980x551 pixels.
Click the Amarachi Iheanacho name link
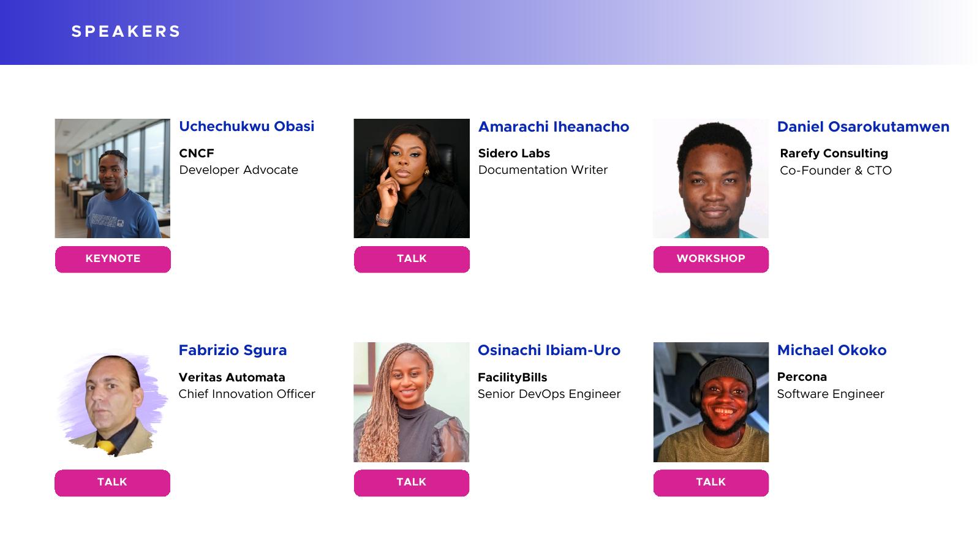(553, 127)
